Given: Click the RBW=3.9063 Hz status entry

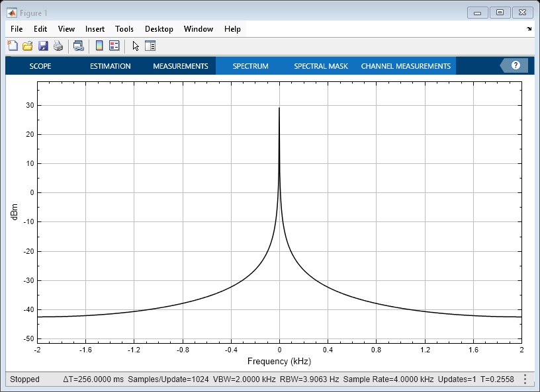Looking at the screenshot, I should (309, 379).
